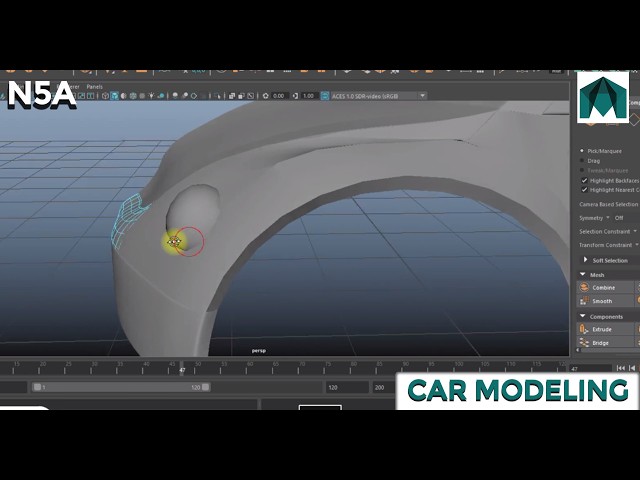Click the range slider bar between 1 and 120
The width and height of the screenshot is (640, 480).
121,387
